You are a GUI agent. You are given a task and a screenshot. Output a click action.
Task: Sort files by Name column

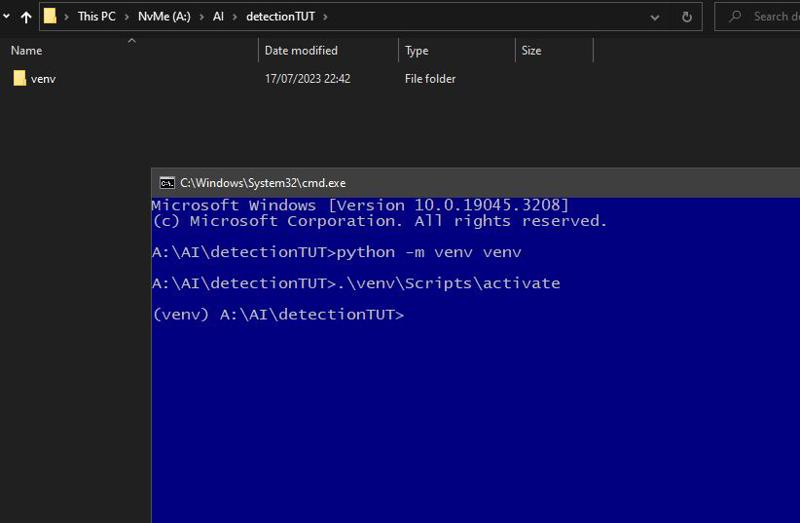(x=27, y=51)
